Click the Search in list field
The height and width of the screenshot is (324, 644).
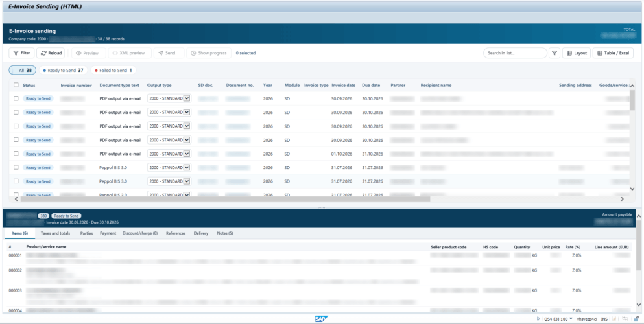click(x=515, y=53)
